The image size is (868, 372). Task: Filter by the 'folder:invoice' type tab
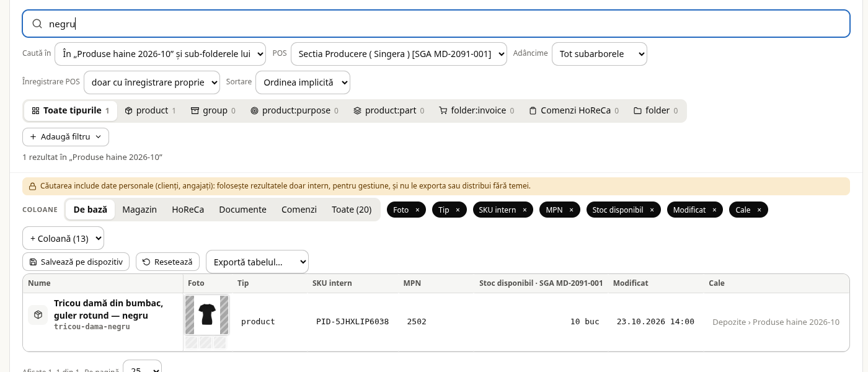477,111
